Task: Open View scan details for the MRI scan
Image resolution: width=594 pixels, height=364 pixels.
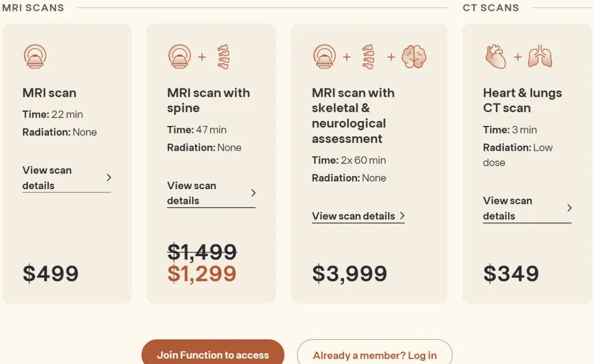Action: tap(47, 178)
